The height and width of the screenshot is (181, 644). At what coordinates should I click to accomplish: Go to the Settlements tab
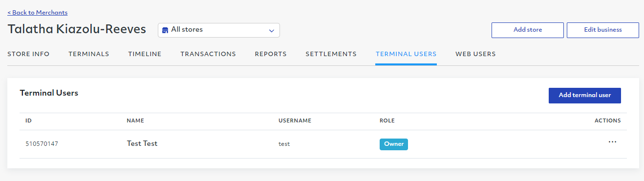tap(331, 54)
